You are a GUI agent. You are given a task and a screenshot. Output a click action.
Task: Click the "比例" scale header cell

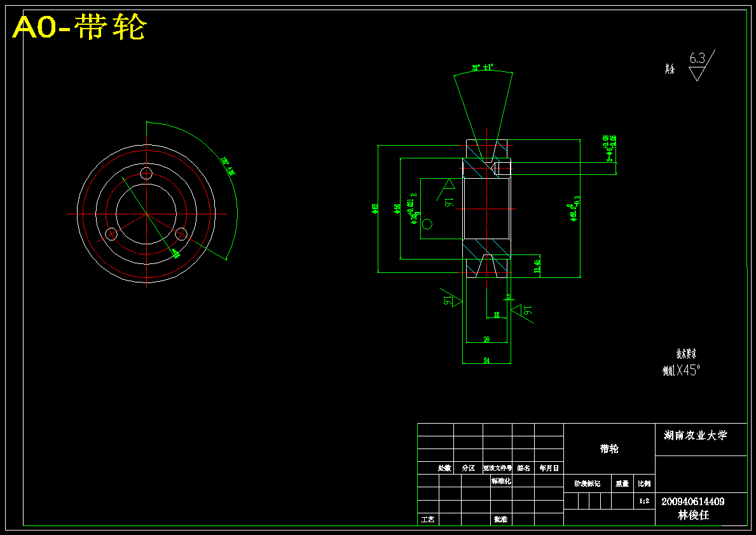(x=644, y=483)
